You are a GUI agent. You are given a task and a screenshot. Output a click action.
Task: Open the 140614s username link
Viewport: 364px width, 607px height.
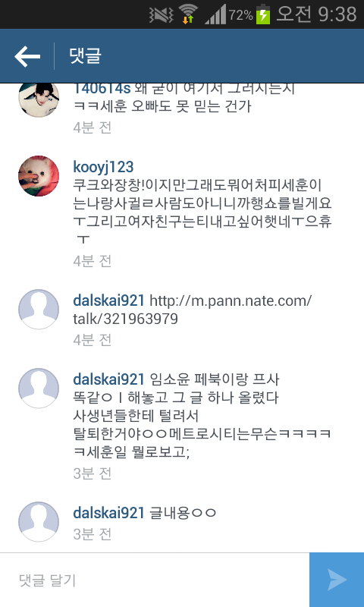click(102, 89)
